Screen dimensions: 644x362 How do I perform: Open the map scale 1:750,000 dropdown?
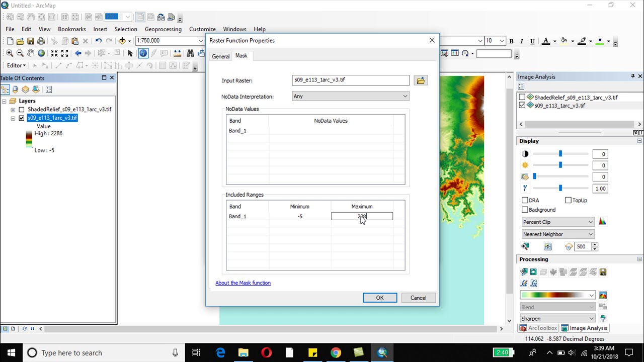pyautogui.click(x=201, y=41)
